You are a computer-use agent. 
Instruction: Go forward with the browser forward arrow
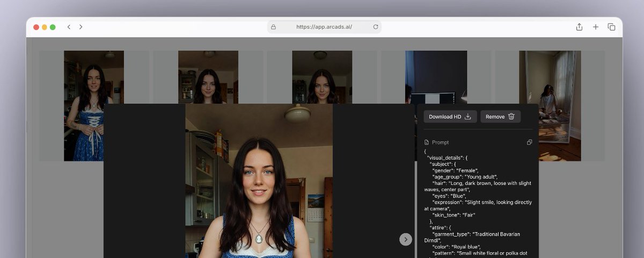pos(80,27)
